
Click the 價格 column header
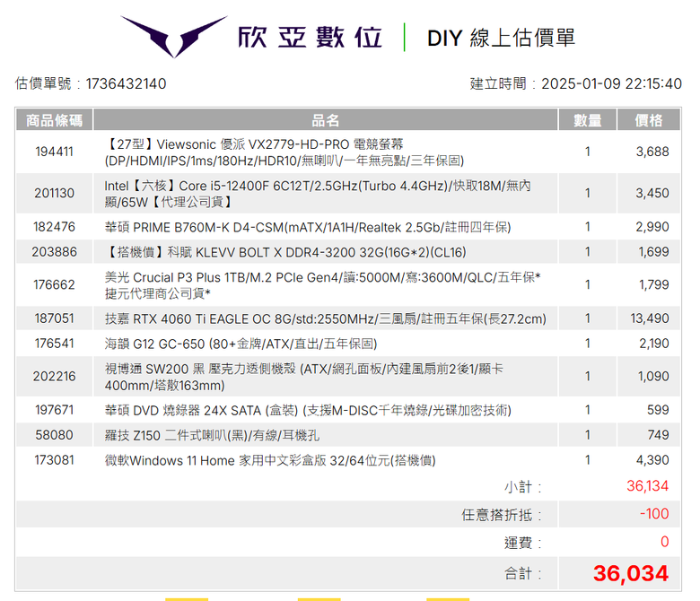pyautogui.click(x=649, y=120)
